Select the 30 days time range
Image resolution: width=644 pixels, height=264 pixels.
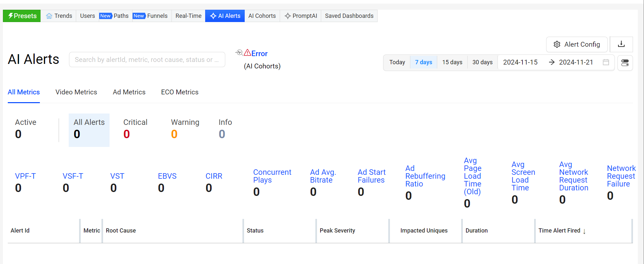482,62
